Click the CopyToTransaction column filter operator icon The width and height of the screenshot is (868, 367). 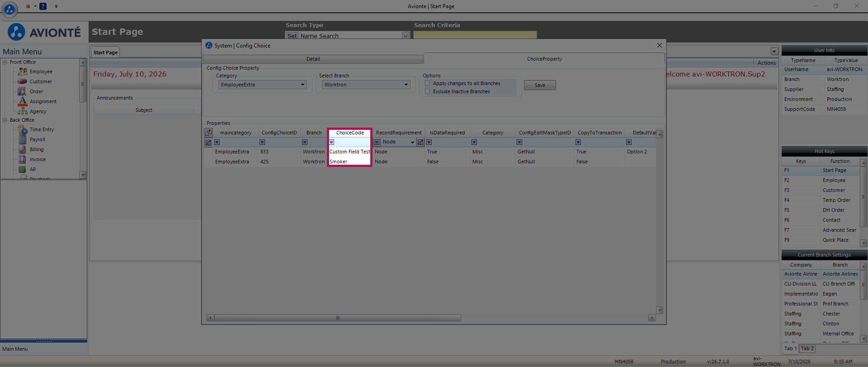point(578,142)
